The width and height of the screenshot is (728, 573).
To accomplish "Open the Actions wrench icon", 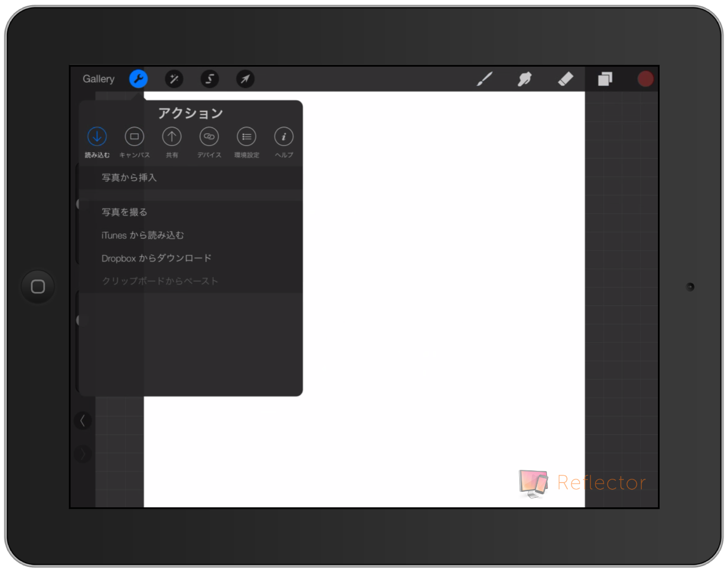I will [x=138, y=79].
